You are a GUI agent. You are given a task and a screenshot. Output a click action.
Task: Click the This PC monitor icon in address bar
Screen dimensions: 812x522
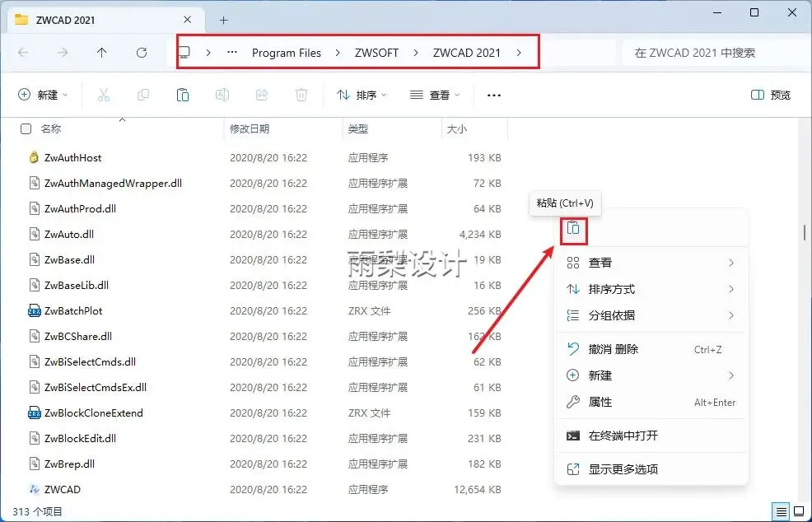[x=184, y=53]
